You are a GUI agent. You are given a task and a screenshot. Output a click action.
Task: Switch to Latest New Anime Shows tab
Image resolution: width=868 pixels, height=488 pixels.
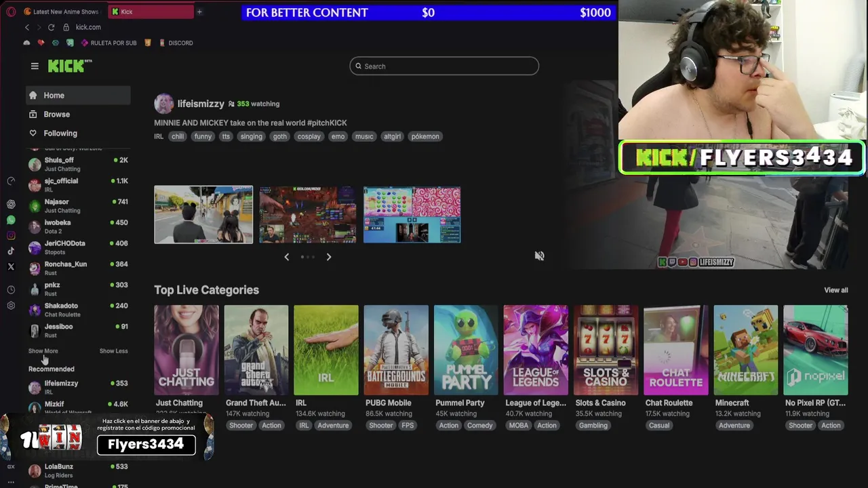[62, 12]
